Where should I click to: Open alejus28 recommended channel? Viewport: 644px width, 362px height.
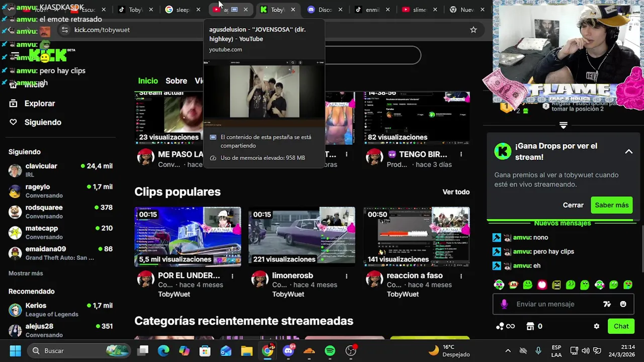coord(60,330)
